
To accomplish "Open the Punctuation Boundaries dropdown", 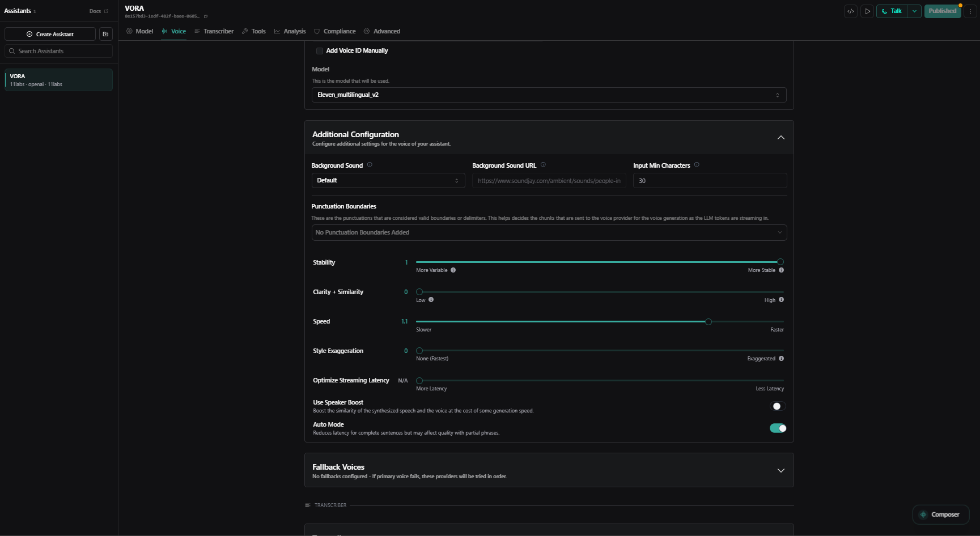I will 549,232.
